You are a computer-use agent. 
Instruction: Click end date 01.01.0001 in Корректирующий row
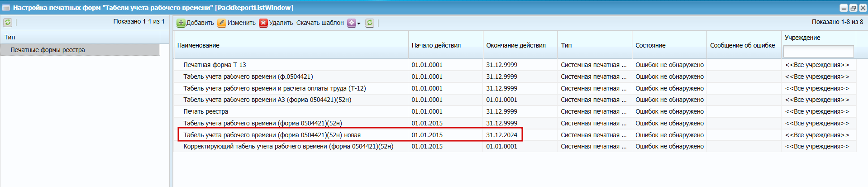pos(501,146)
